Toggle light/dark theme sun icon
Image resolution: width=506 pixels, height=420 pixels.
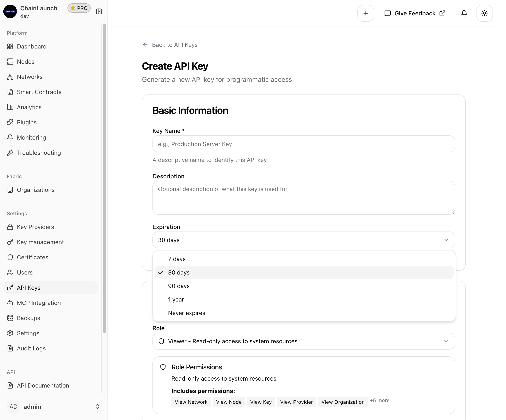[484, 13]
